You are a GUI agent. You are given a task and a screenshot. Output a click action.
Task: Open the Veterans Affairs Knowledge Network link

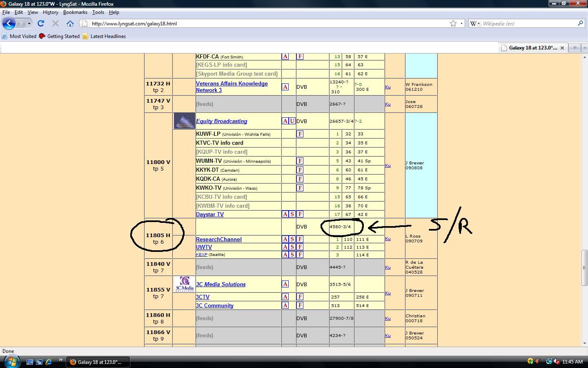pyautogui.click(x=232, y=87)
